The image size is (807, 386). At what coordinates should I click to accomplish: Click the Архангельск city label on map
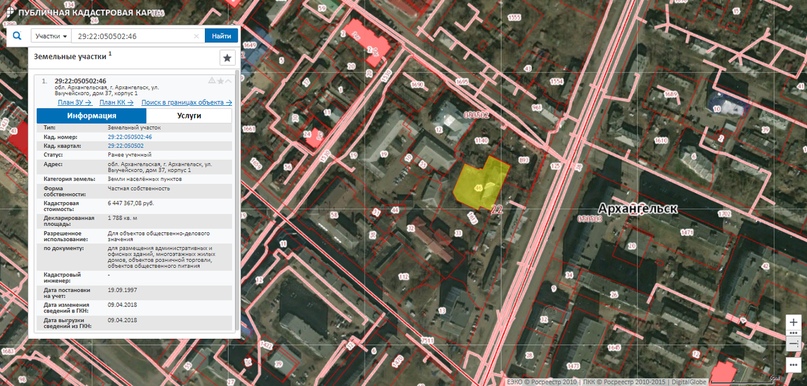(638, 208)
